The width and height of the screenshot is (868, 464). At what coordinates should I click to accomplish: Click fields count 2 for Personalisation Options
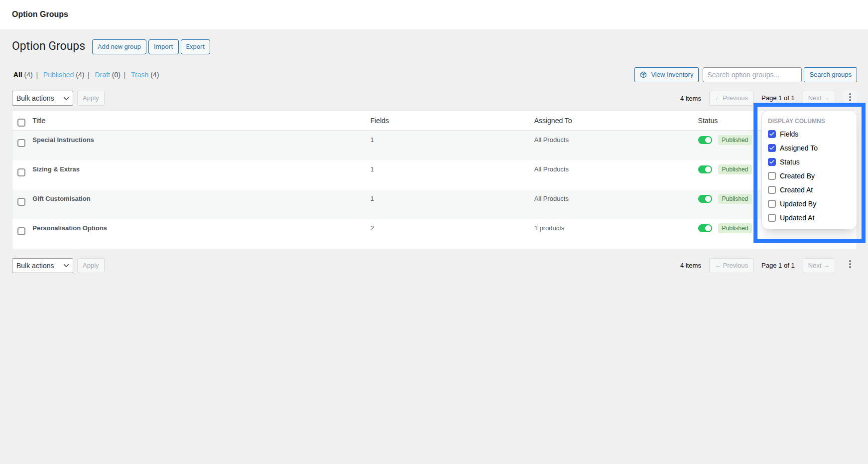coord(372,228)
